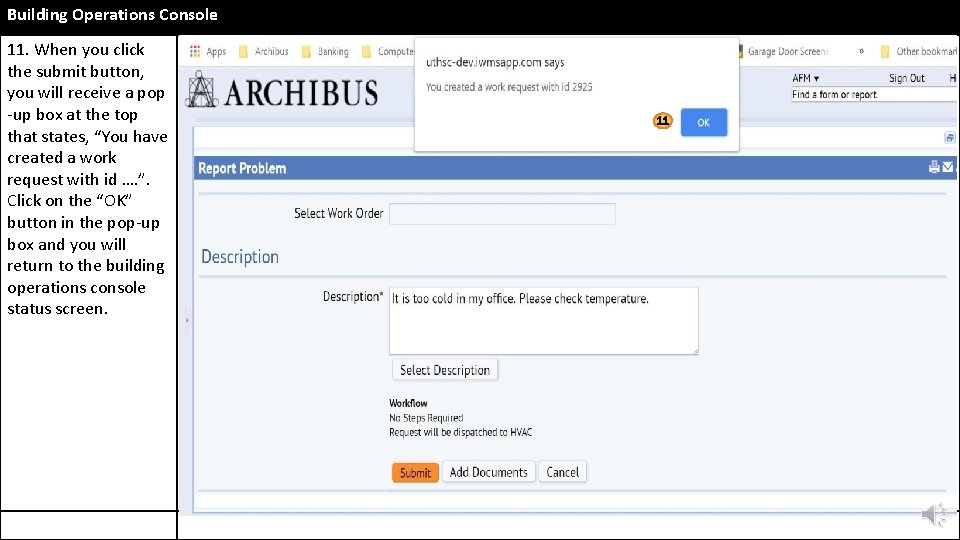The image size is (960, 540).
Task: Click the ARCHIBUS logo
Action: point(282,91)
